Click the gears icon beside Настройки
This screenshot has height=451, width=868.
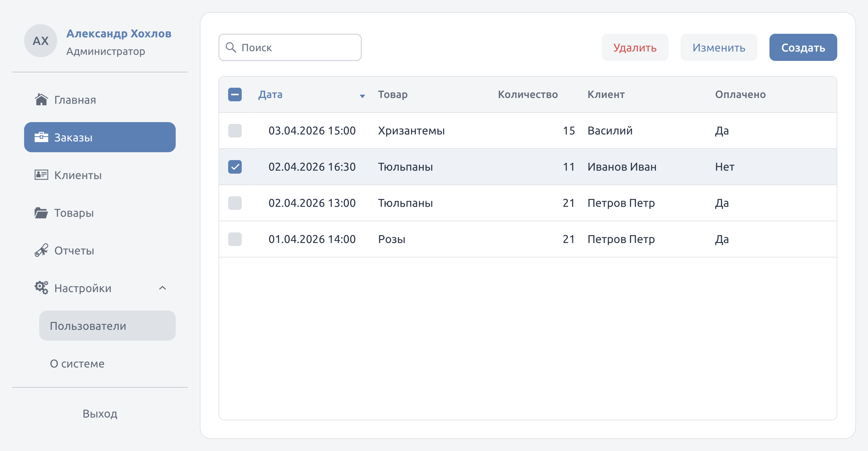41,288
